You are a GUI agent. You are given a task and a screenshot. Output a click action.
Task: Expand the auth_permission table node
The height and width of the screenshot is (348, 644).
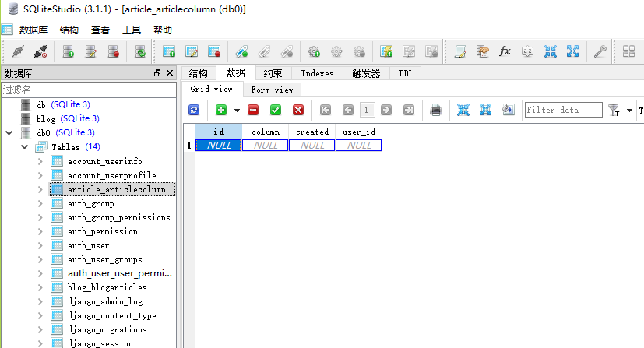(40, 231)
